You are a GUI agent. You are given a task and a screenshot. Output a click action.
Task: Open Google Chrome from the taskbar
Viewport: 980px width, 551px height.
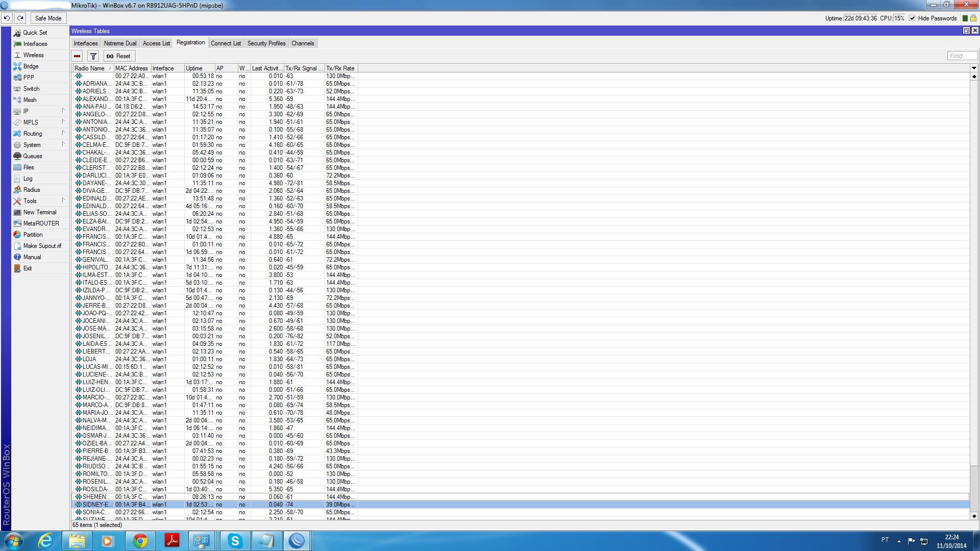pos(140,541)
